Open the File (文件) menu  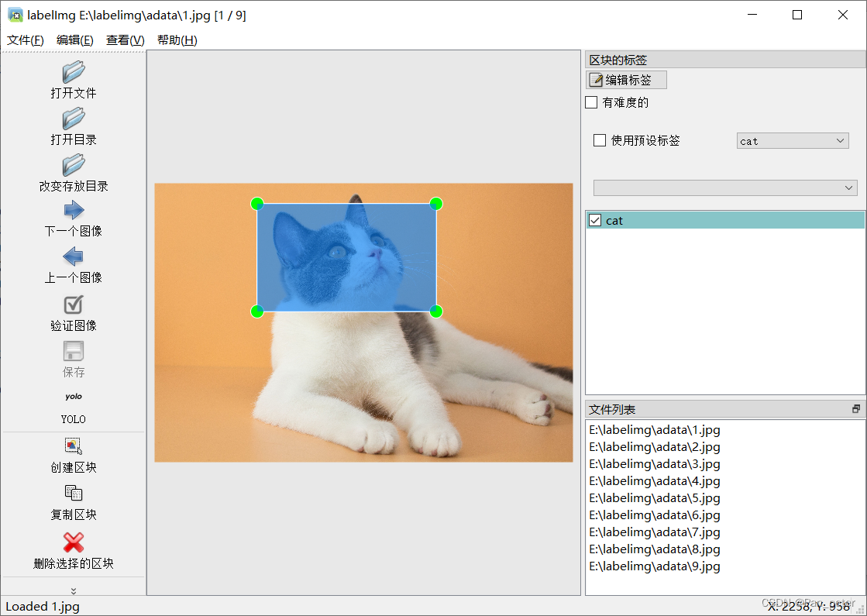26,40
